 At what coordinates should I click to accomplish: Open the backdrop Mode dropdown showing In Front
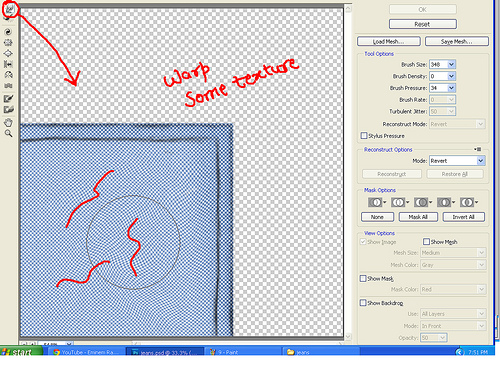click(453, 326)
